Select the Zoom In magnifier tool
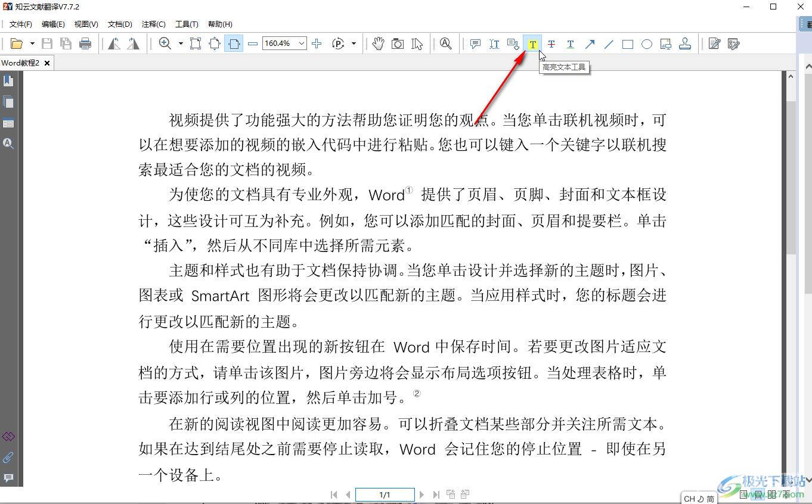 (165, 43)
